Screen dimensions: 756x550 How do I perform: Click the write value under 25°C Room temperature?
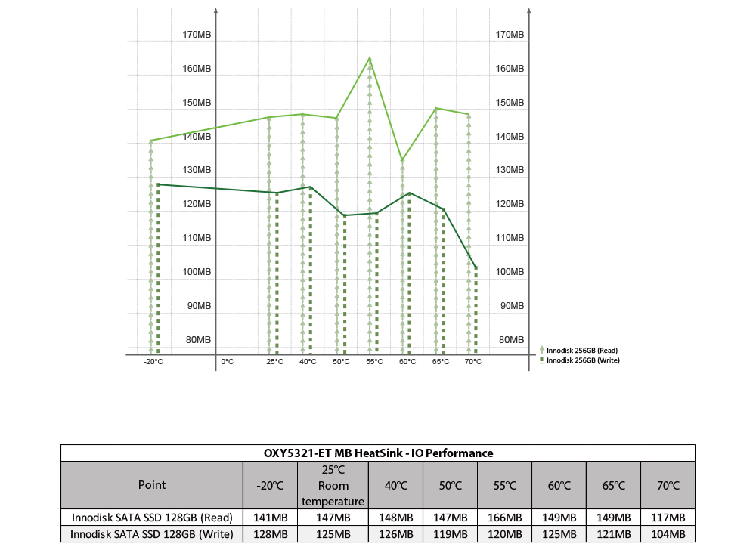pyautogui.click(x=333, y=534)
